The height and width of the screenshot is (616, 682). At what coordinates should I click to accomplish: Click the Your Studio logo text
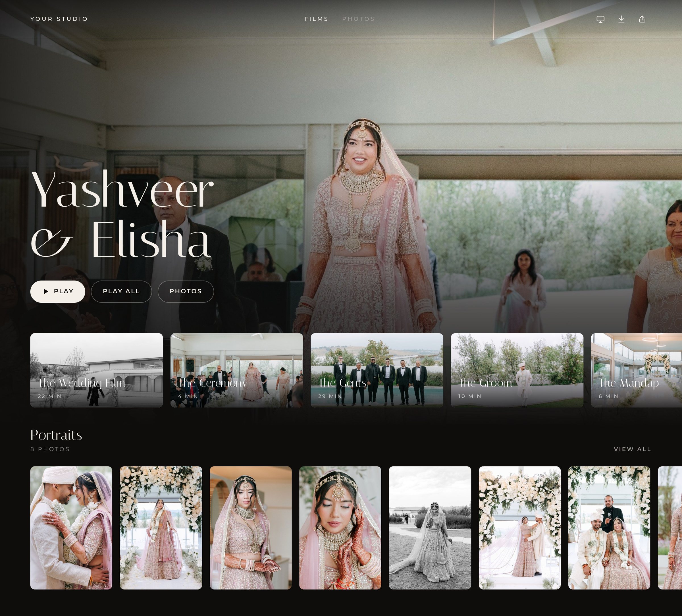[x=59, y=19]
